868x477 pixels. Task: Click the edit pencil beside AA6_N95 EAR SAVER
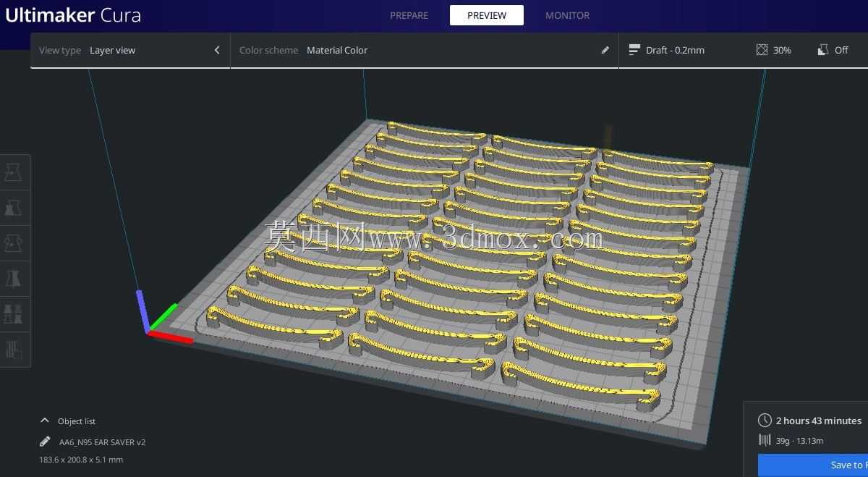click(x=45, y=442)
